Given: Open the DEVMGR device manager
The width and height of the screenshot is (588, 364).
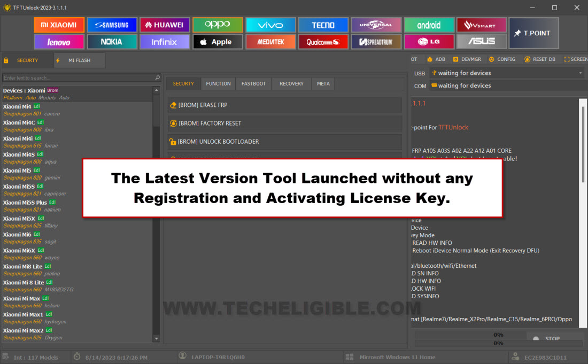Looking at the screenshot, I should click(x=467, y=59).
